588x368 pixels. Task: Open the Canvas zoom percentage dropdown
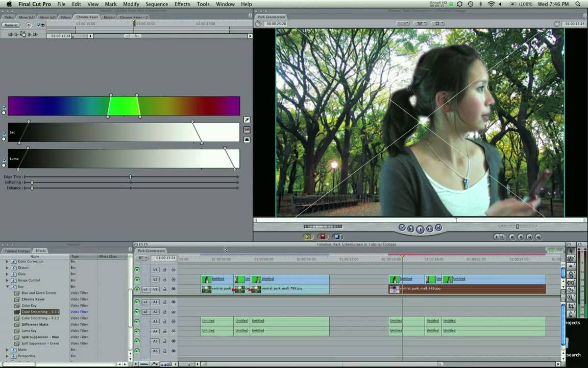pos(403,24)
